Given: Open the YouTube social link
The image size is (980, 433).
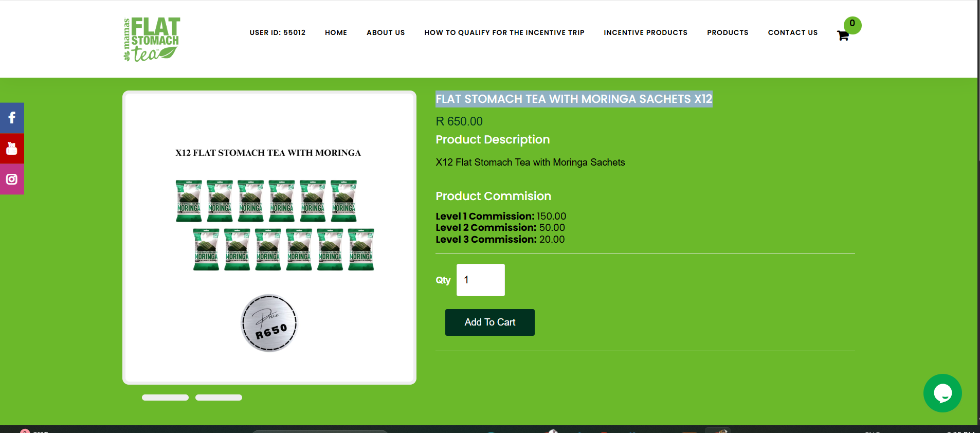Looking at the screenshot, I should [x=12, y=149].
